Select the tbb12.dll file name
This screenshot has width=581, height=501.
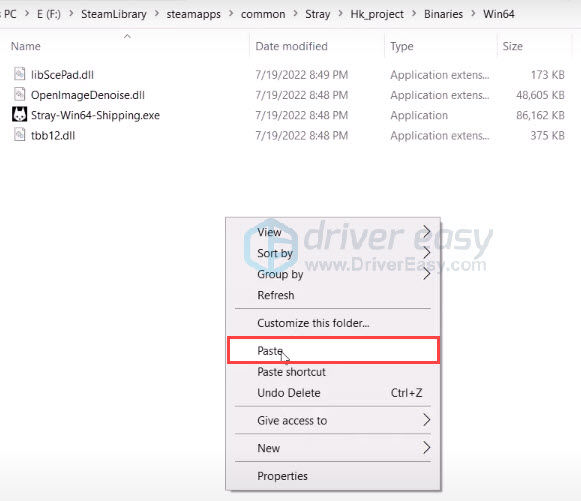coord(53,136)
